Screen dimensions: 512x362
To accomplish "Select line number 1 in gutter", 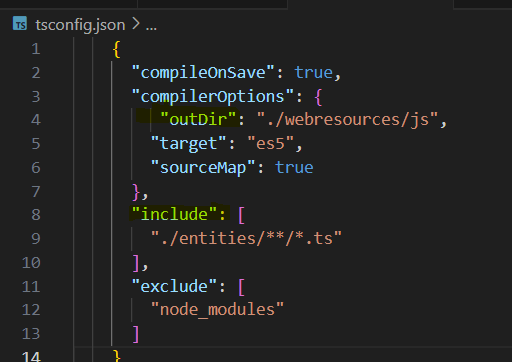I will point(36,49).
